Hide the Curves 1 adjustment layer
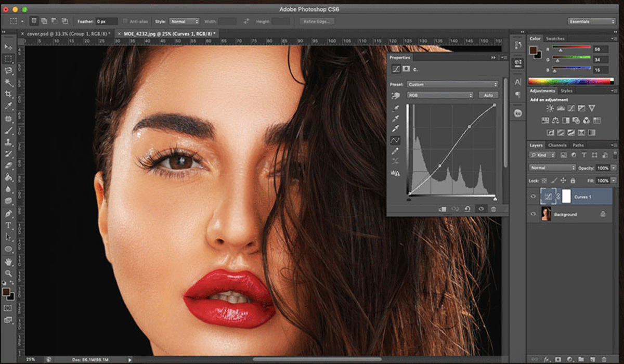Image resolution: width=624 pixels, height=364 pixels. point(532,197)
